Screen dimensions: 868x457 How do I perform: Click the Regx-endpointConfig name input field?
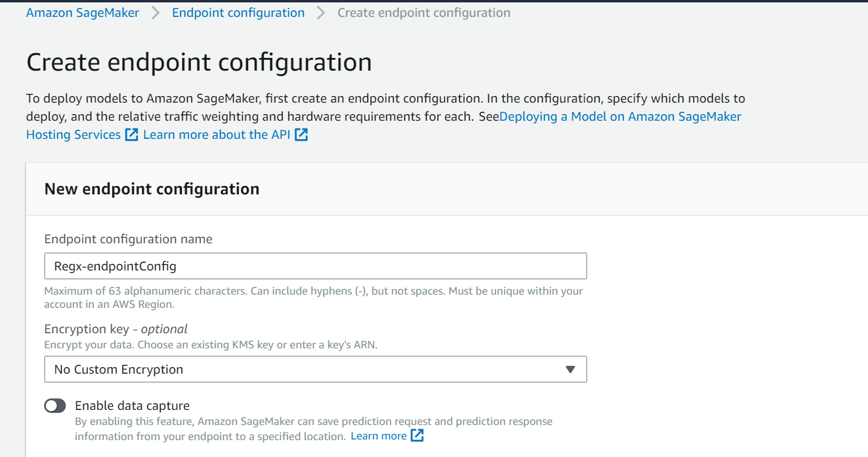316,266
